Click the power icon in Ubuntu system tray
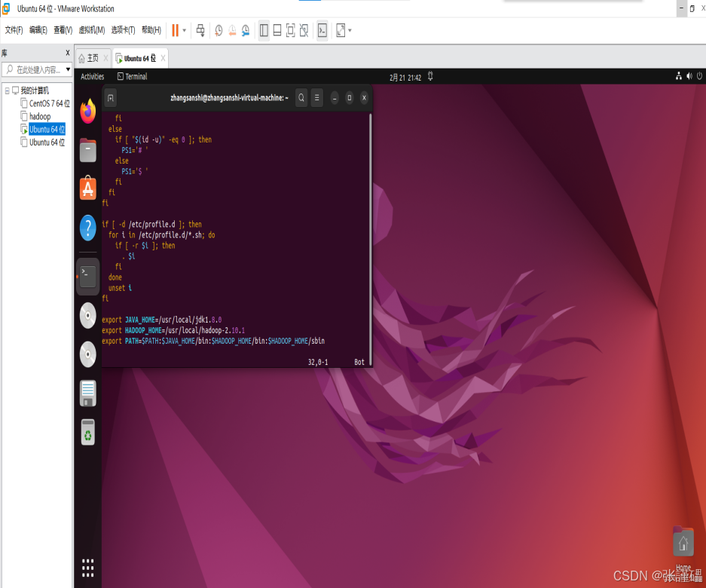The width and height of the screenshot is (706, 588). click(x=699, y=76)
